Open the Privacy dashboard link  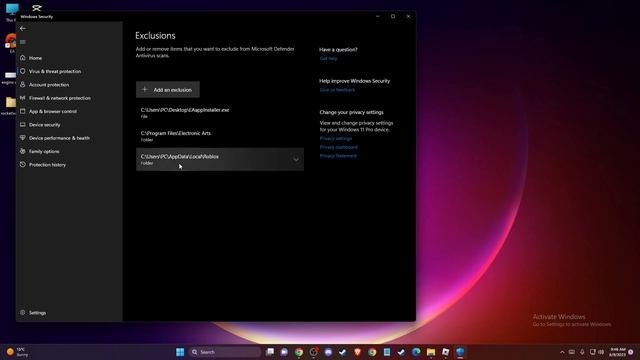pyautogui.click(x=338, y=147)
